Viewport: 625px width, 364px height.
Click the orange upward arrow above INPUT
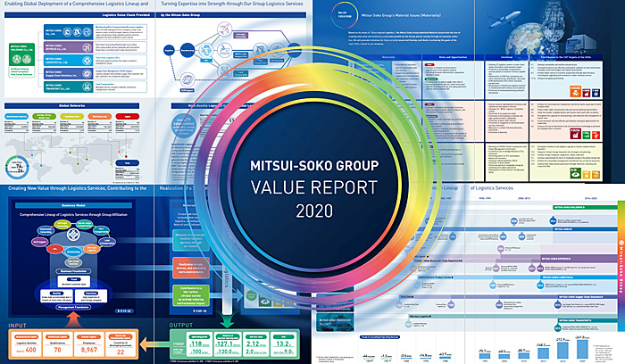click(73, 319)
